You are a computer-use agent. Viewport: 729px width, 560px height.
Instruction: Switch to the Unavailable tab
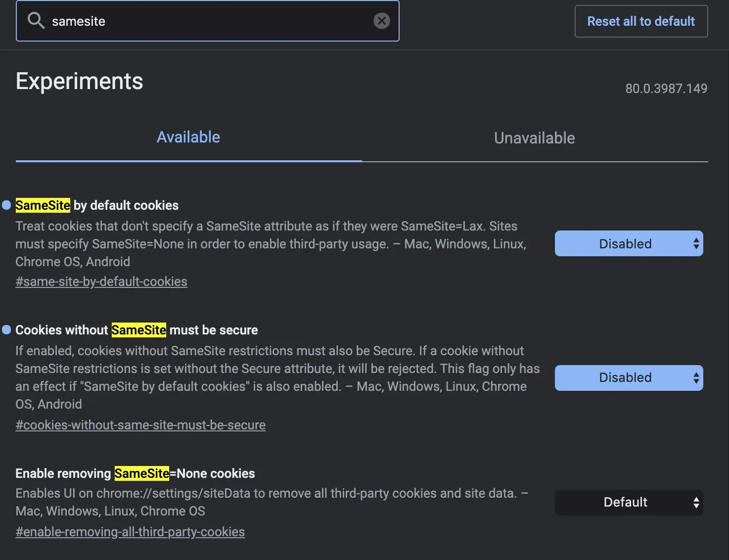(x=534, y=138)
